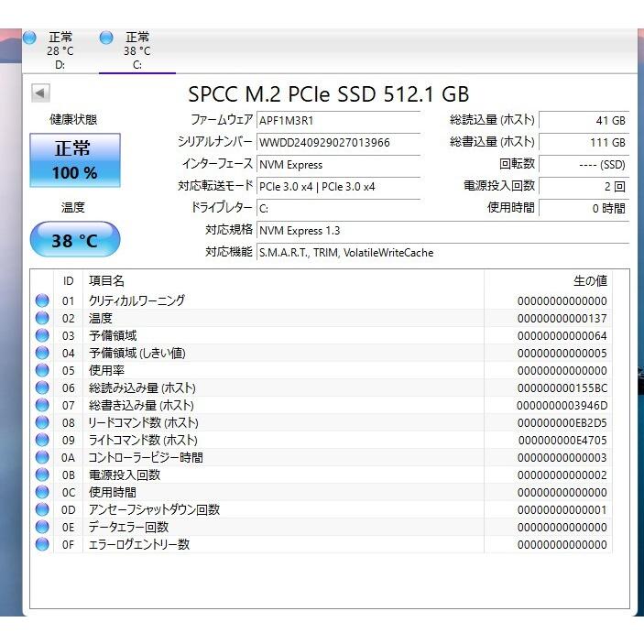Click the rotation rate value ---- (SSD)
Screen dimensions: 644x644
[x=584, y=165]
